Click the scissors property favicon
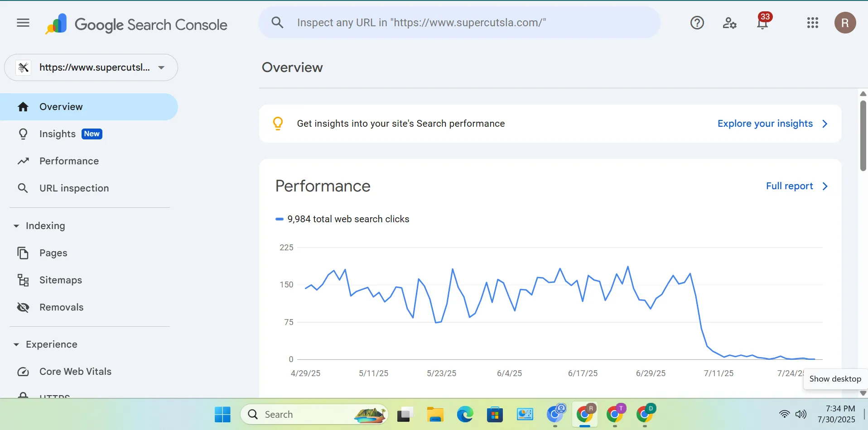 pyautogui.click(x=24, y=67)
